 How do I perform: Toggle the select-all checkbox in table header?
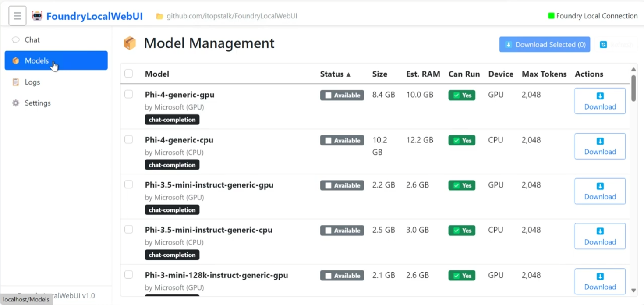pos(128,74)
